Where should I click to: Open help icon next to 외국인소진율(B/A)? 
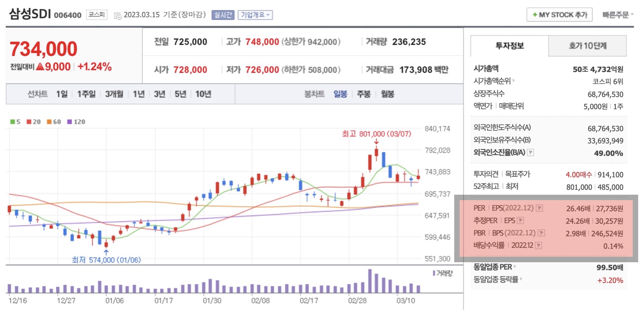point(530,153)
